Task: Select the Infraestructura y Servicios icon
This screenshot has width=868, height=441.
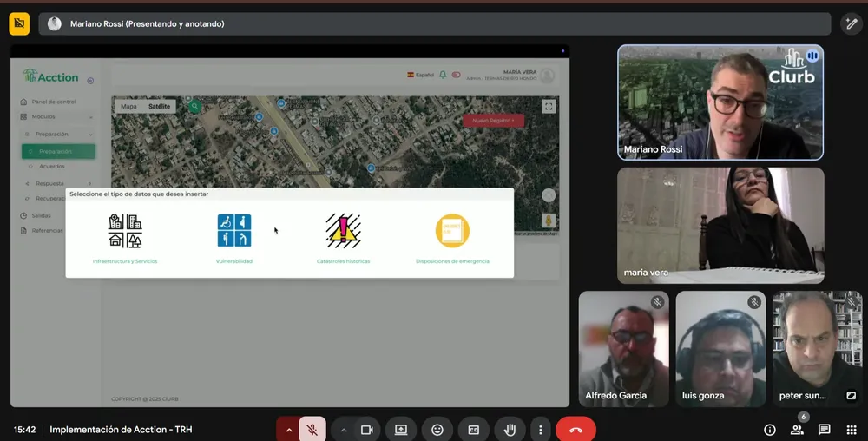Action: point(125,231)
